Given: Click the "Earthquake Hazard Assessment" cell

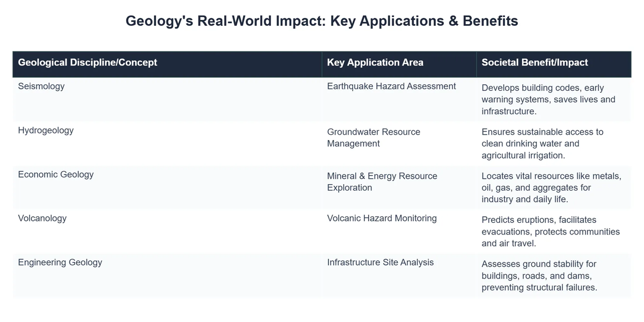Looking at the screenshot, I should coord(399,99).
